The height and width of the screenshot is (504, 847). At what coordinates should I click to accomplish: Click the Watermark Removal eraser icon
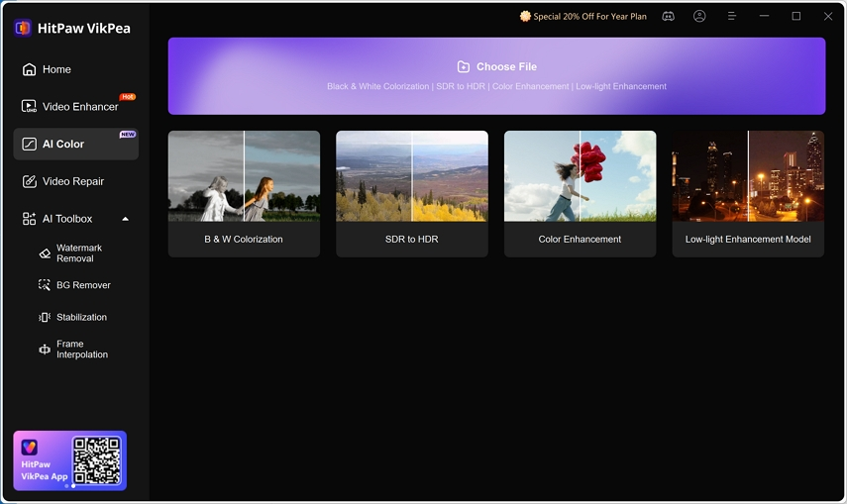click(x=45, y=253)
